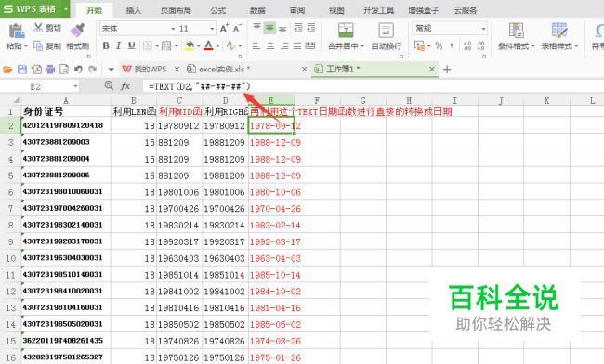The width and height of the screenshot is (604, 364).
Task: Expand the Paste (粘贴) dropdown arrow
Action: pyautogui.click(x=26, y=46)
